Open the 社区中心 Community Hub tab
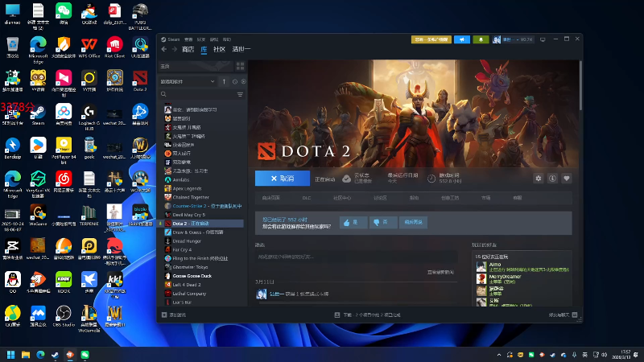 [342, 198]
